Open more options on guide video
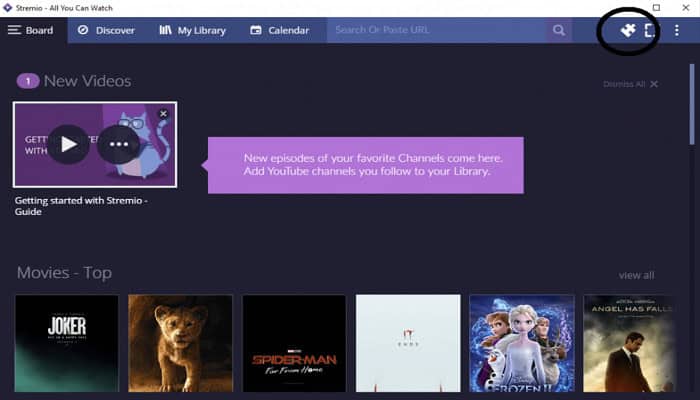This screenshot has height=400, width=700. [119, 144]
